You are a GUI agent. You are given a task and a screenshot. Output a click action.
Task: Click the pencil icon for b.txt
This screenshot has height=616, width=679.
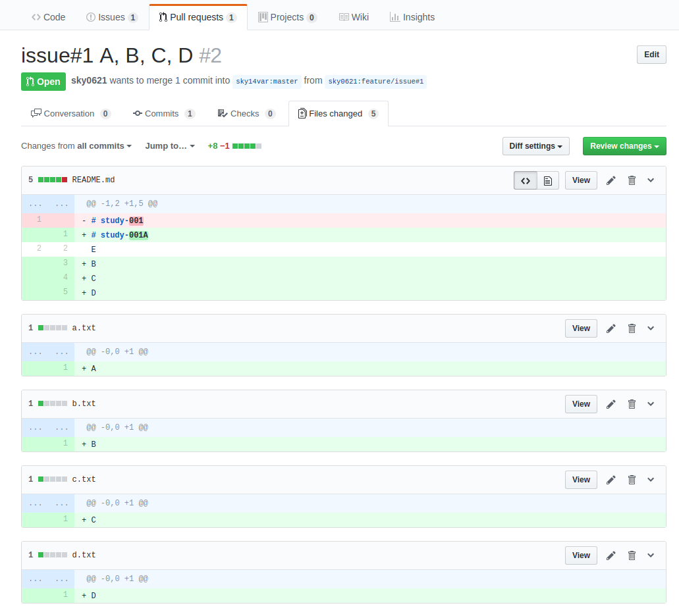point(611,404)
